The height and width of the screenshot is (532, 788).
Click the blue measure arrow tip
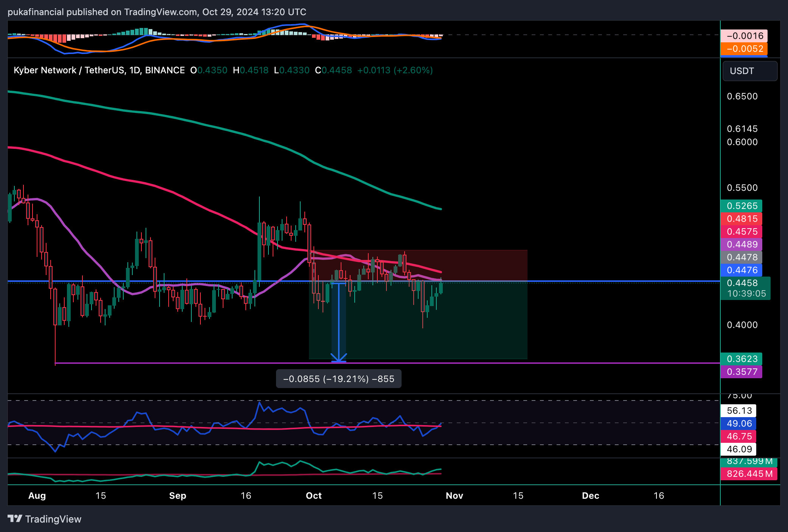pyautogui.click(x=338, y=360)
